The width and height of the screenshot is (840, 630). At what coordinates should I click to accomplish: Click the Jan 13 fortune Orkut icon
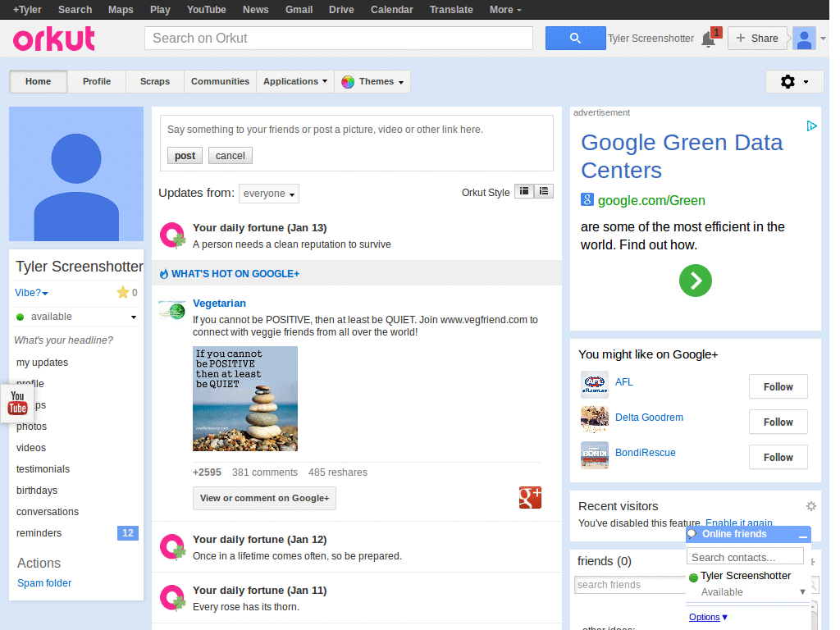[173, 235]
